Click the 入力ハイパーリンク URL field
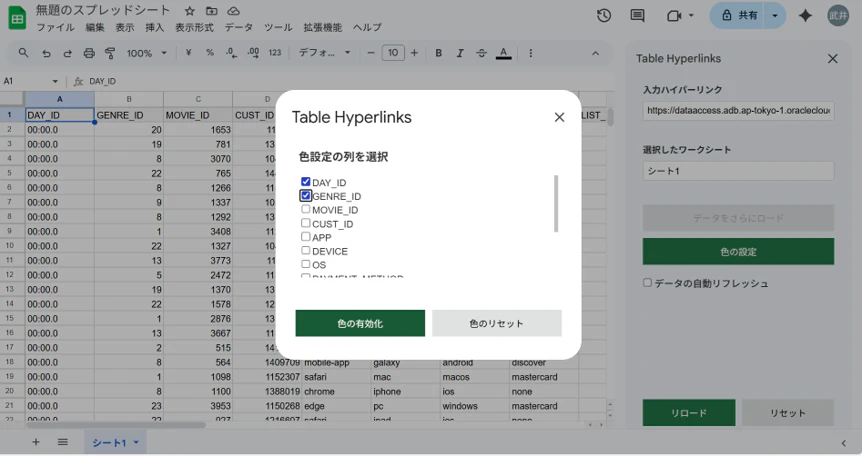The width and height of the screenshot is (862, 456). point(738,111)
